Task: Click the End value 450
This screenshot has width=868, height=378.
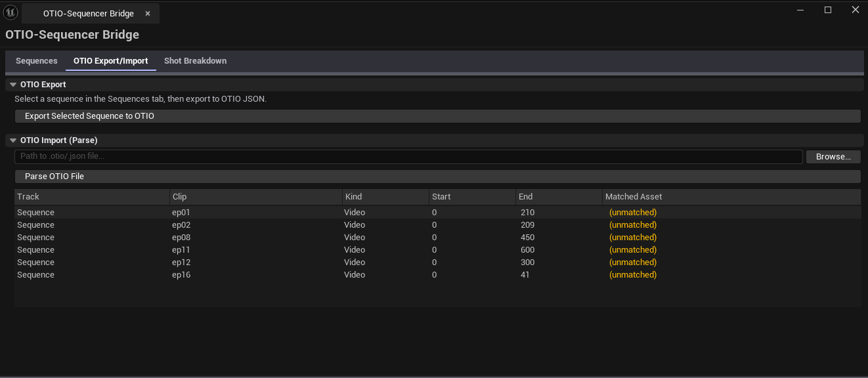Action: pyautogui.click(x=527, y=238)
